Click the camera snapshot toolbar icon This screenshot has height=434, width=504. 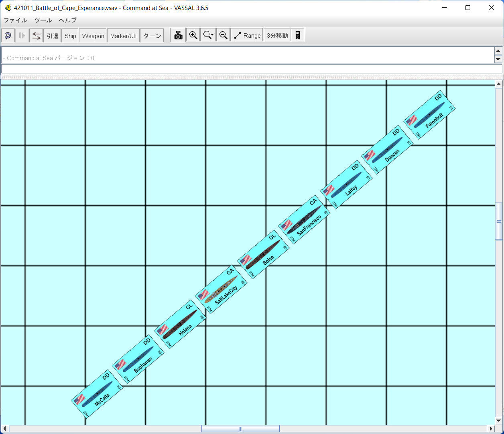click(x=178, y=35)
